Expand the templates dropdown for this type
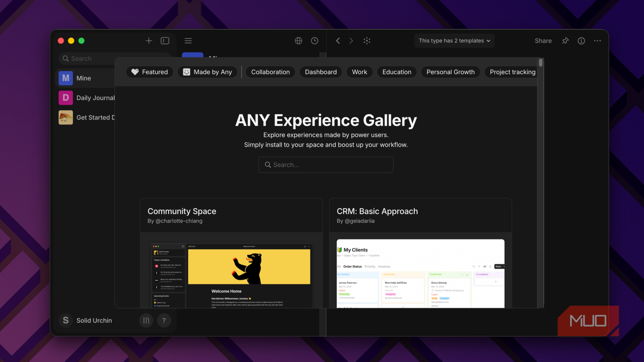The width and height of the screenshot is (644, 362). 454,41
